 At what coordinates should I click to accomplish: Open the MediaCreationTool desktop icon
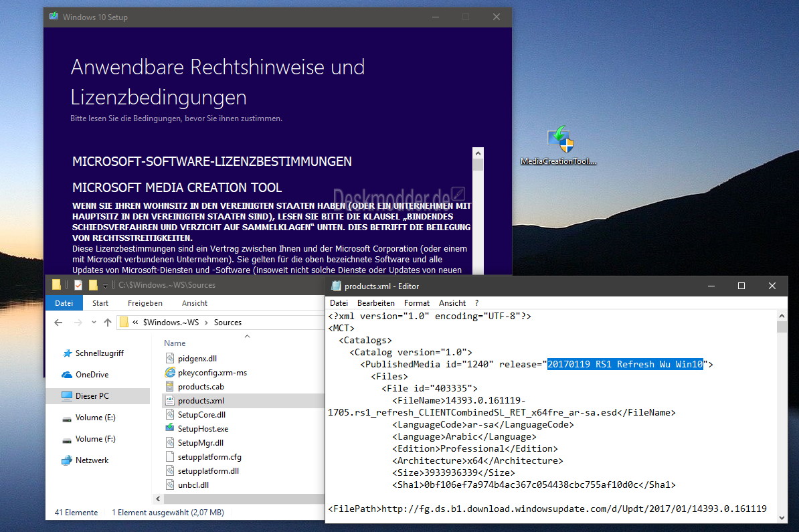point(559,146)
